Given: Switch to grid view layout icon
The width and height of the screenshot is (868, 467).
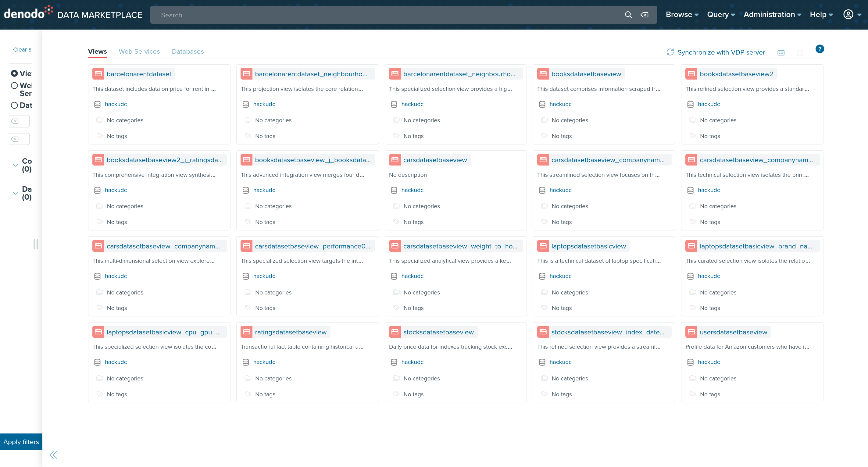Looking at the screenshot, I should pyautogui.click(x=800, y=53).
